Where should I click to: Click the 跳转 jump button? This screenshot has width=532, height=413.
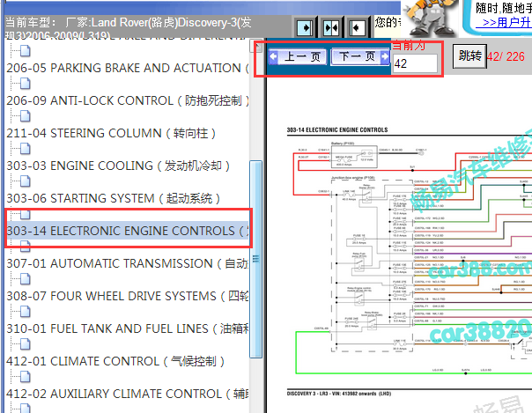coord(470,56)
